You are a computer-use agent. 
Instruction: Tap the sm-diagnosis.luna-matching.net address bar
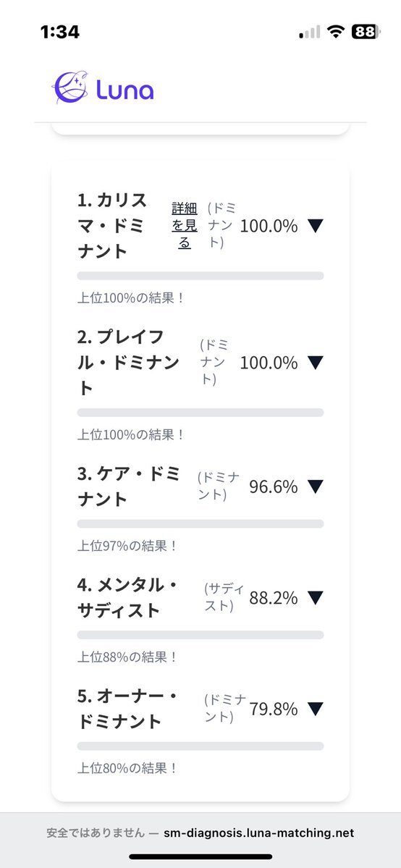coord(258,833)
